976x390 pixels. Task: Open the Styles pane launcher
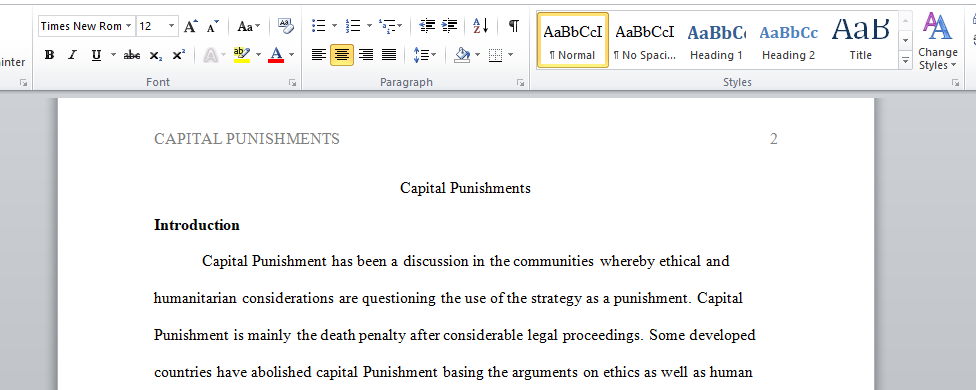pyautogui.click(x=955, y=82)
